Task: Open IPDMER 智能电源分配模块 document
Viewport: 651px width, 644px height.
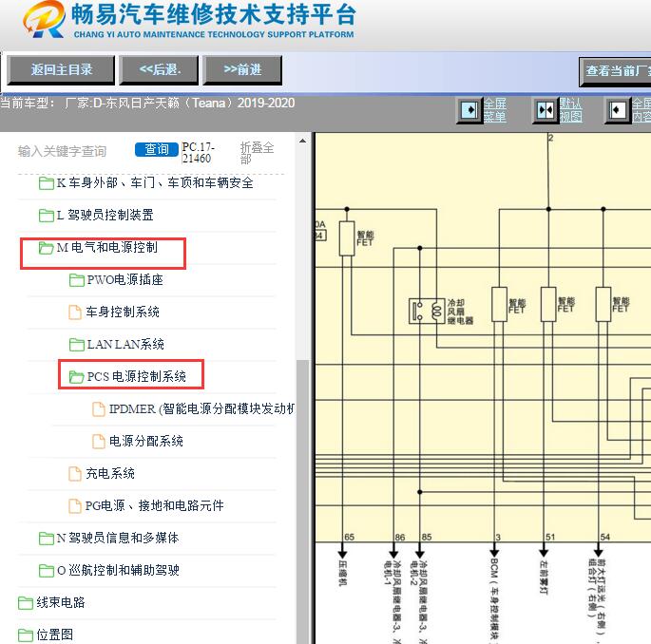Action: click(201, 408)
